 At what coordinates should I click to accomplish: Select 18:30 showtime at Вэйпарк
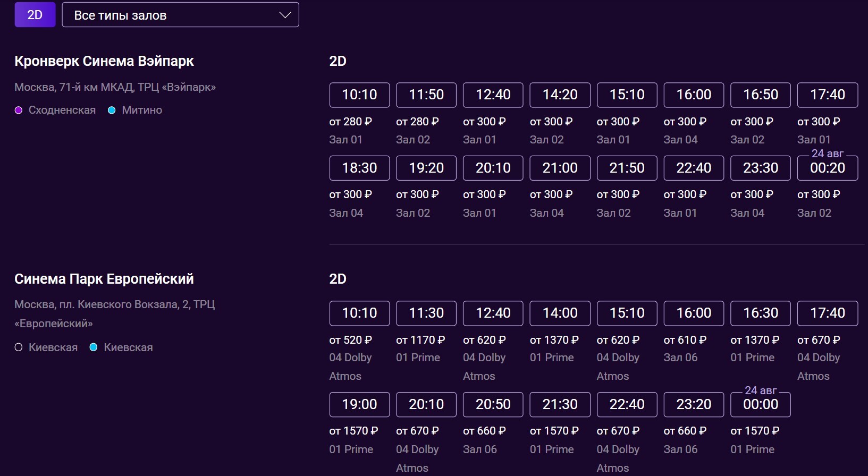pos(359,168)
